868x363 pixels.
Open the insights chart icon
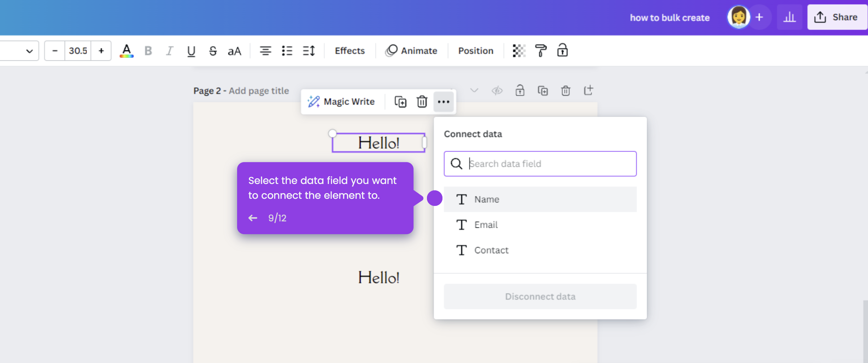(789, 17)
